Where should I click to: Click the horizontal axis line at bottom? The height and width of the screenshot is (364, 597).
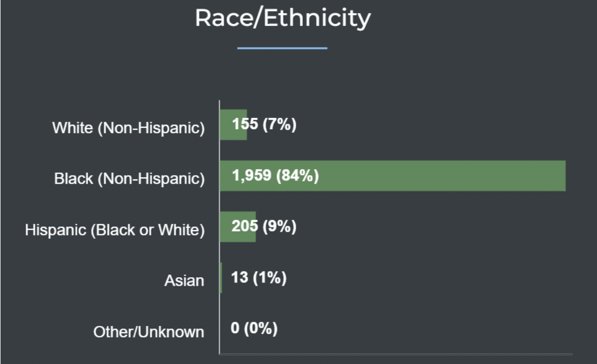click(396, 354)
